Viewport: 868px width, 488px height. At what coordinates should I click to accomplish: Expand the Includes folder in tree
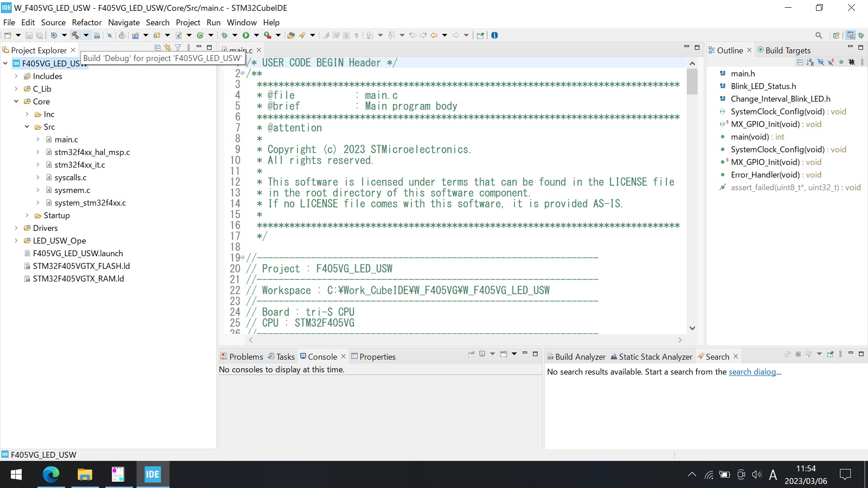(x=16, y=76)
